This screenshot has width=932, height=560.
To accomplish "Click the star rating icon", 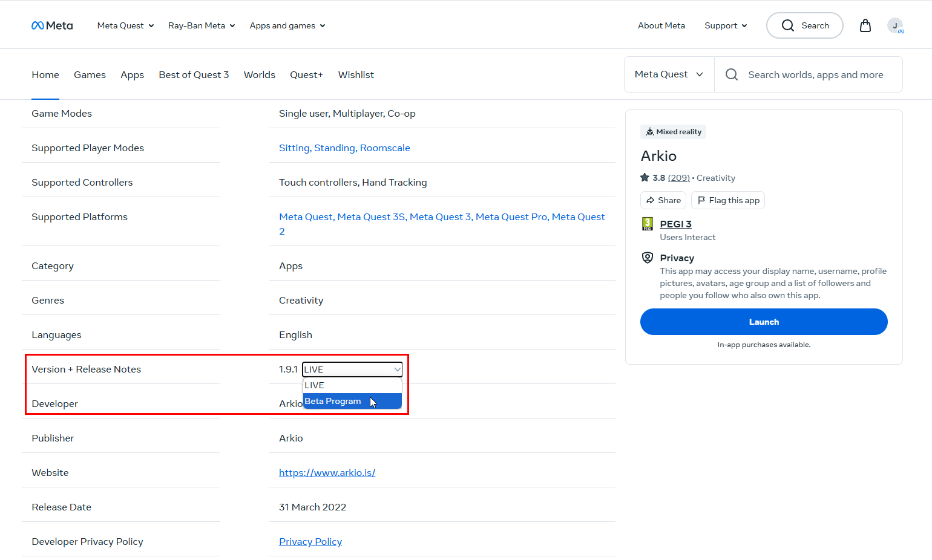I will [645, 178].
